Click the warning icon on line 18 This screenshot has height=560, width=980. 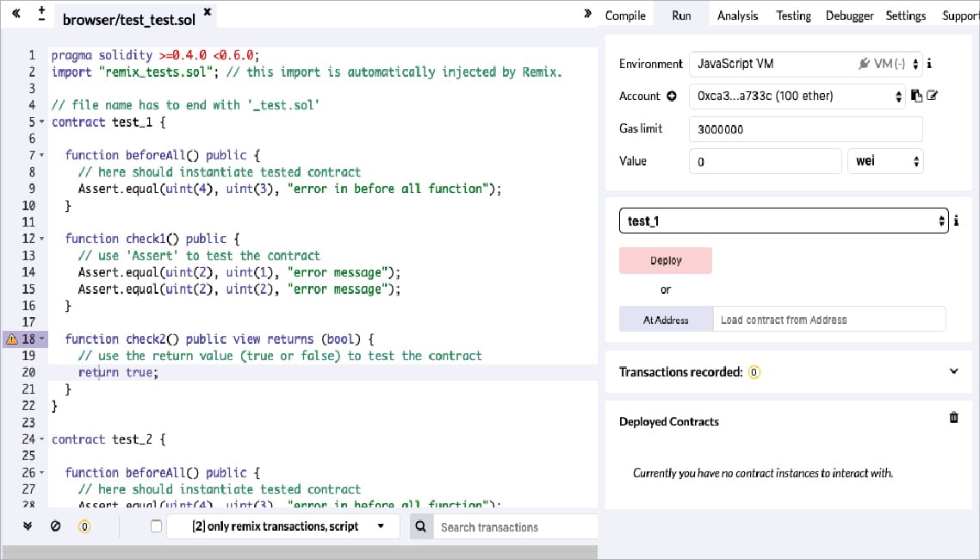12,339
